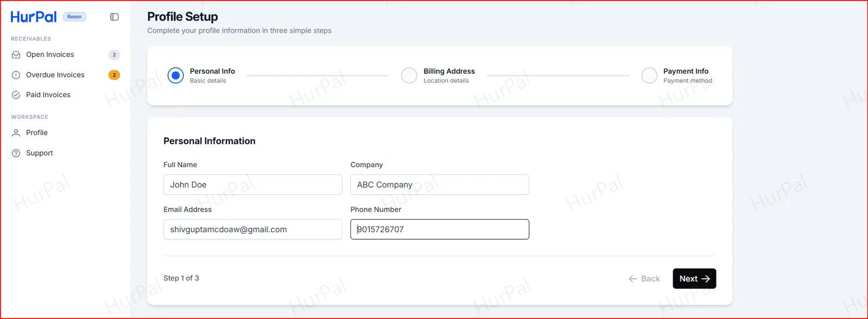Click the Step 1 of 3 text

[x=181, y=278]
